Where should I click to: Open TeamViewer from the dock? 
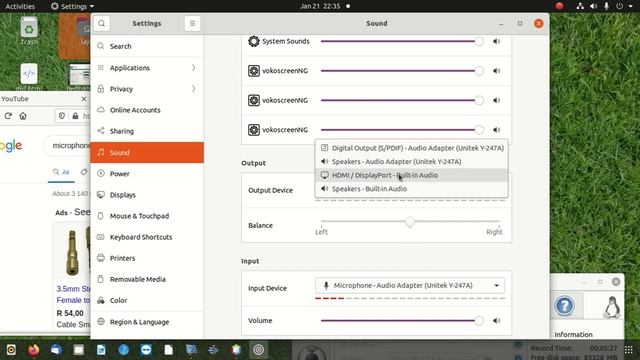[x=146, y=350]
